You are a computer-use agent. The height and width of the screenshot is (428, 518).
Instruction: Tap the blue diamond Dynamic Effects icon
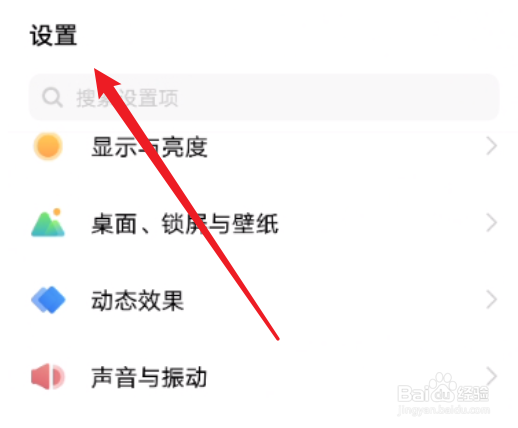(x=48, y=299)
